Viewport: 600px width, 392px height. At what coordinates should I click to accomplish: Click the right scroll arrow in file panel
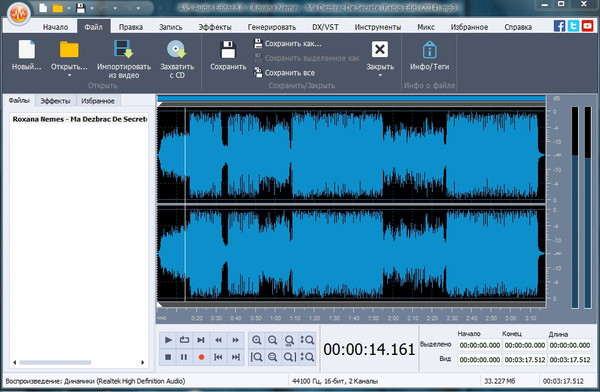pyautogui.click(x=143, y=362)
